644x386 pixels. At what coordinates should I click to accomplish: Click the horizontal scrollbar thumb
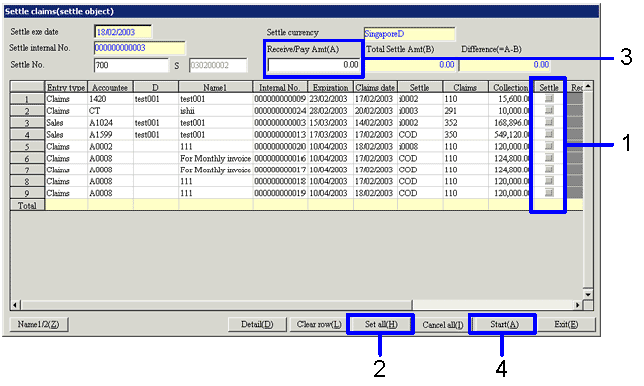click(216, 305)
